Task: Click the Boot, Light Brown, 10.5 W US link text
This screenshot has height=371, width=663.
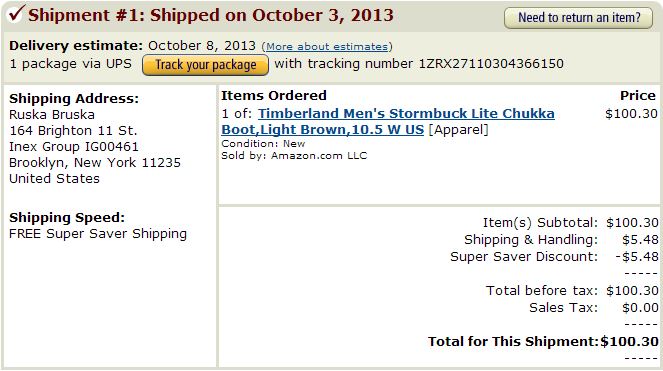Action: click(323, 129)
